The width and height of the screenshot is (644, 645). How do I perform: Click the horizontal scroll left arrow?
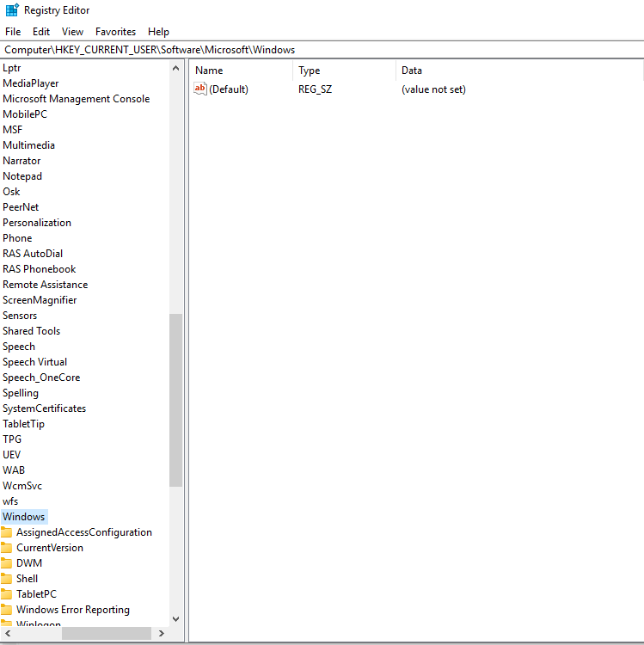(x=8, y=634)
